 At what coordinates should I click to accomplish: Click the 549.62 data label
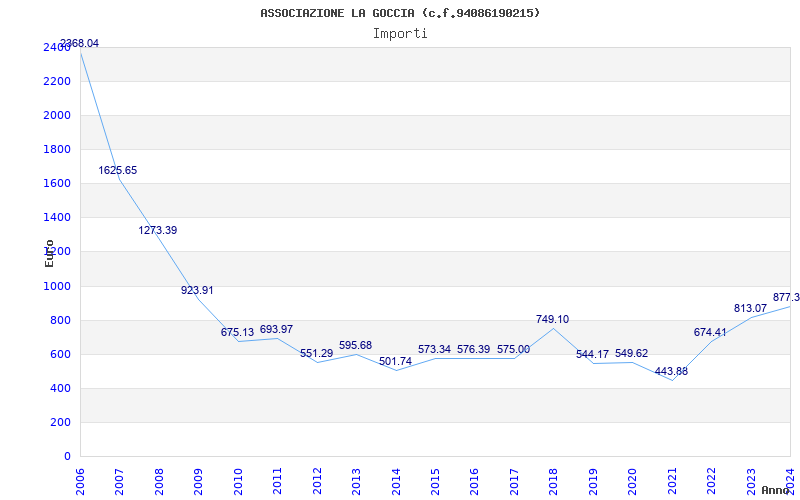coord(632,353)
